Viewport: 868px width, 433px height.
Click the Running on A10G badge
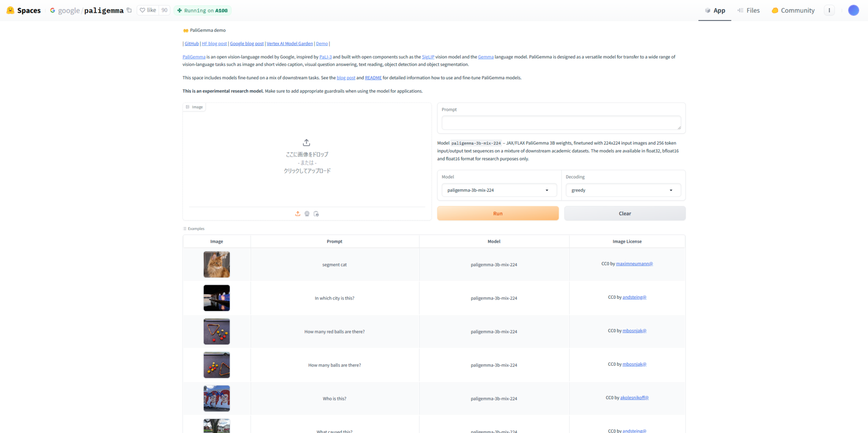click(x=202, y=10)
